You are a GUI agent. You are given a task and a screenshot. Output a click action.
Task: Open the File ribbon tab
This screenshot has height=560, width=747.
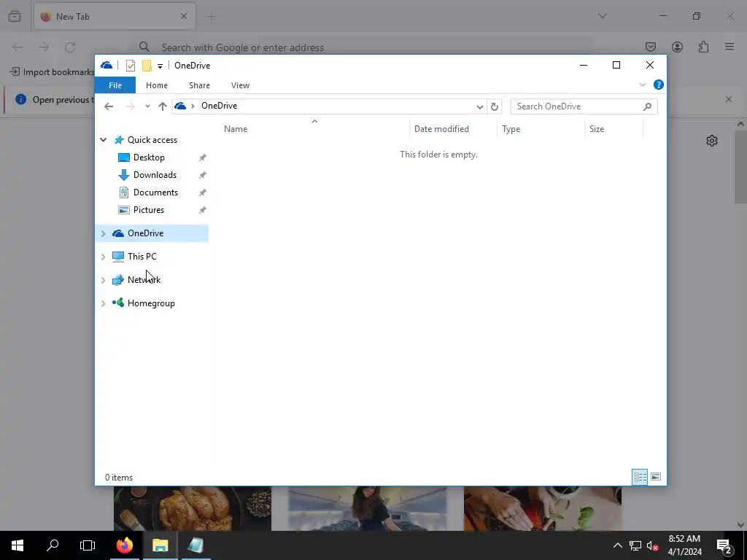115,85
